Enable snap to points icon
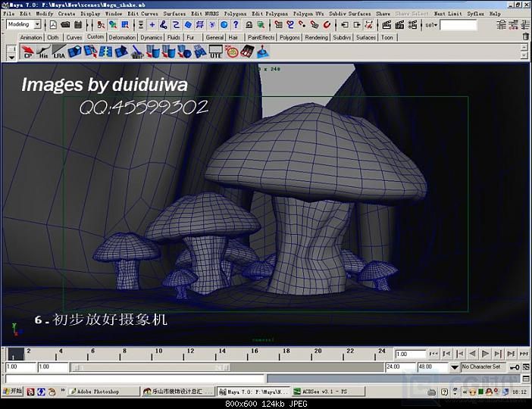 [302, 25]
